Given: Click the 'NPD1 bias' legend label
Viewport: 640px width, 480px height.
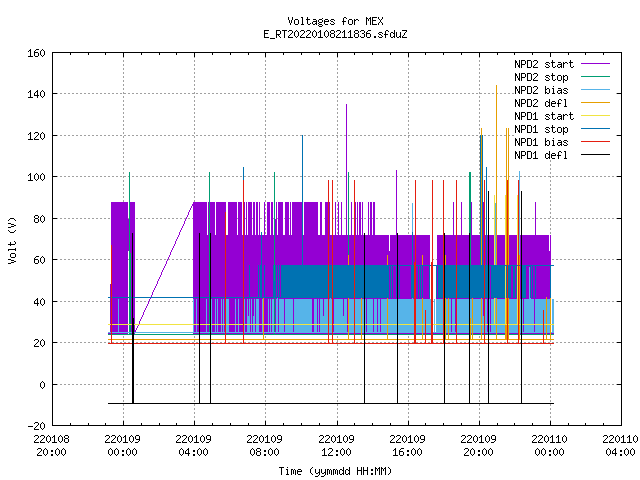Looking at the screenshot, I should point(541,142).
